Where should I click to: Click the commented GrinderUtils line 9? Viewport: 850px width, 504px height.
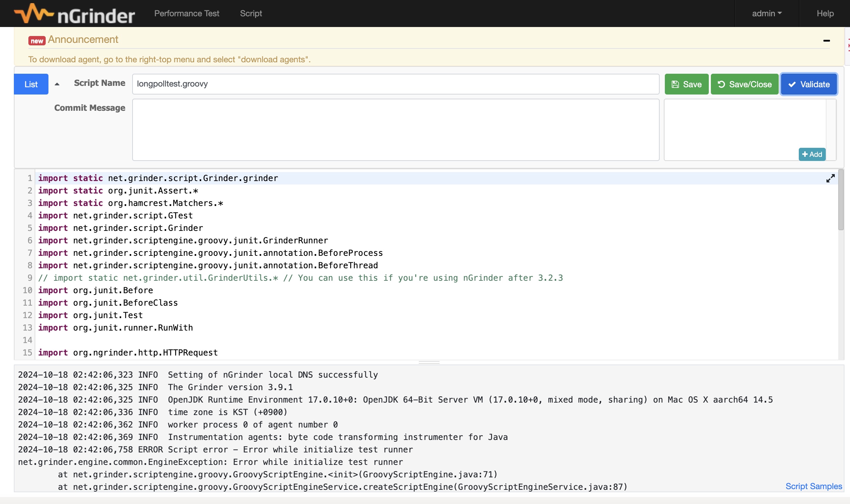pos(300,278)
